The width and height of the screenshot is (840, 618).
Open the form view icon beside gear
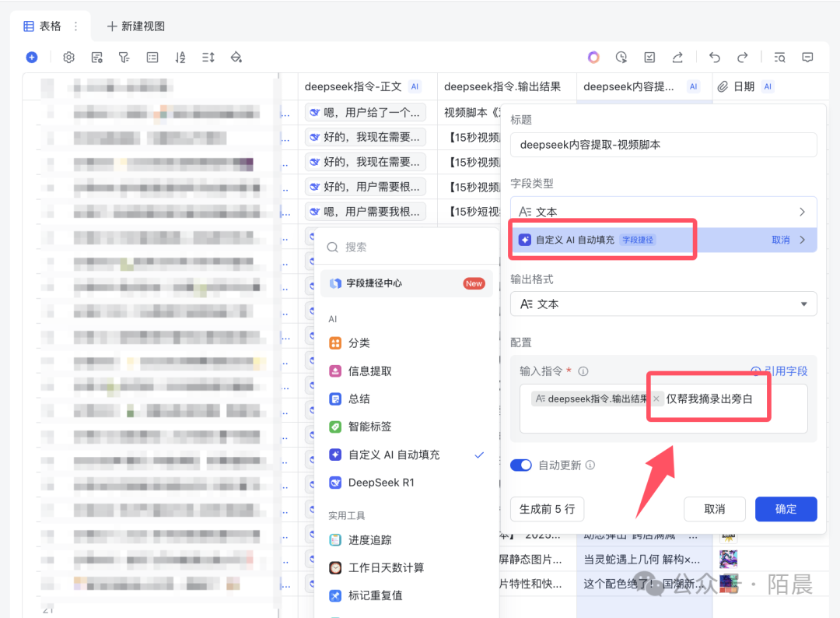coord(96,58)
